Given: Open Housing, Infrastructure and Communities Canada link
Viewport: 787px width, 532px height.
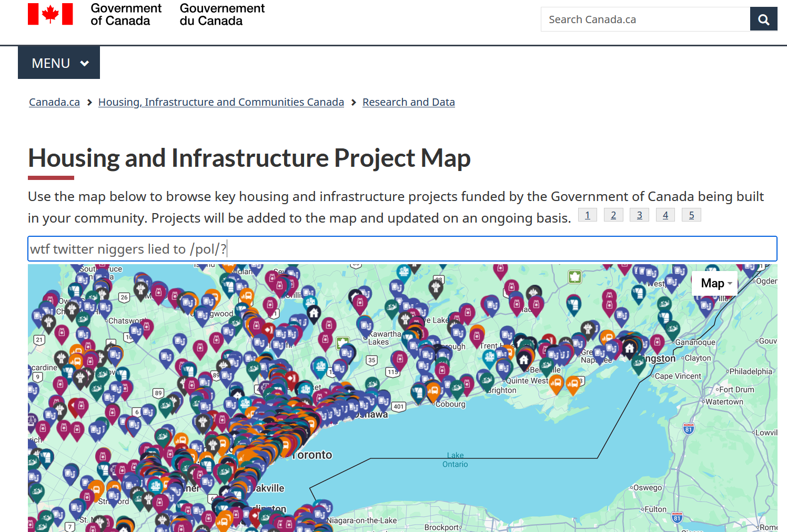Looking at the screenshot, I should click(221, 102).
